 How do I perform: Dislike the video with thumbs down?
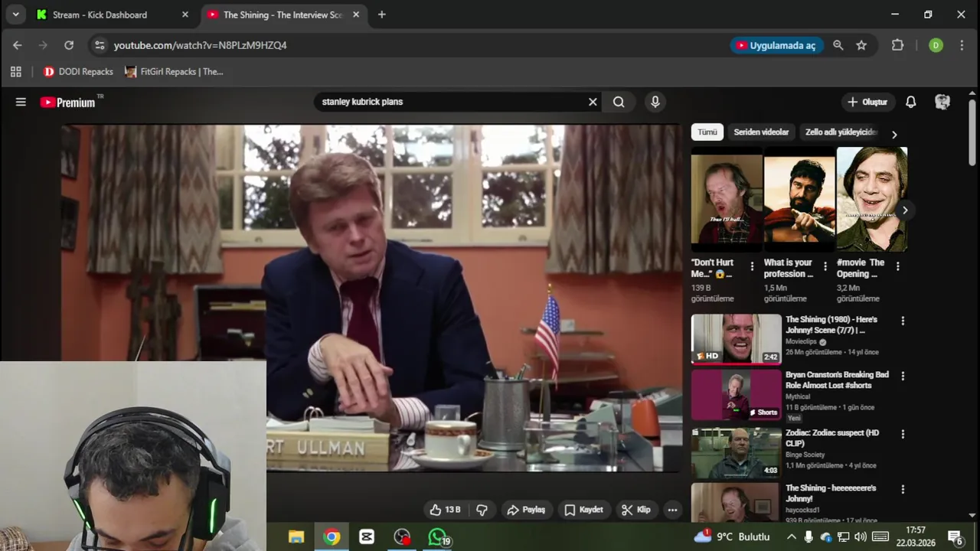click(x=482, y=510)
